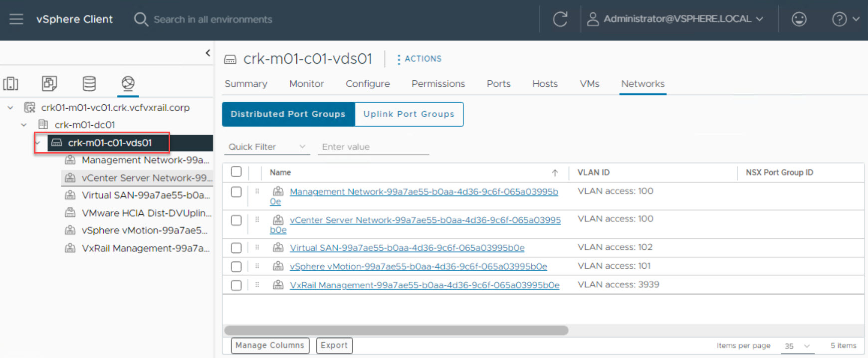Open the Quick Filter dropdown

tap(267, 147)
